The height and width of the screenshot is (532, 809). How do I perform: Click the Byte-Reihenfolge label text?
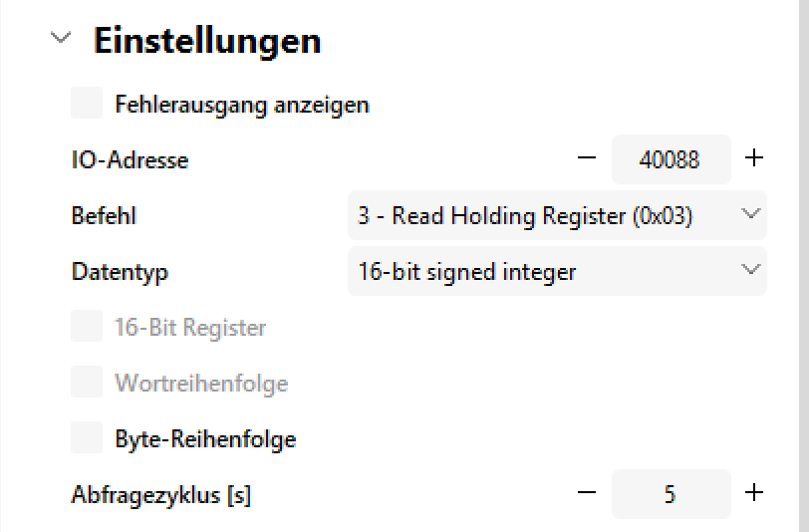[205, 439]
